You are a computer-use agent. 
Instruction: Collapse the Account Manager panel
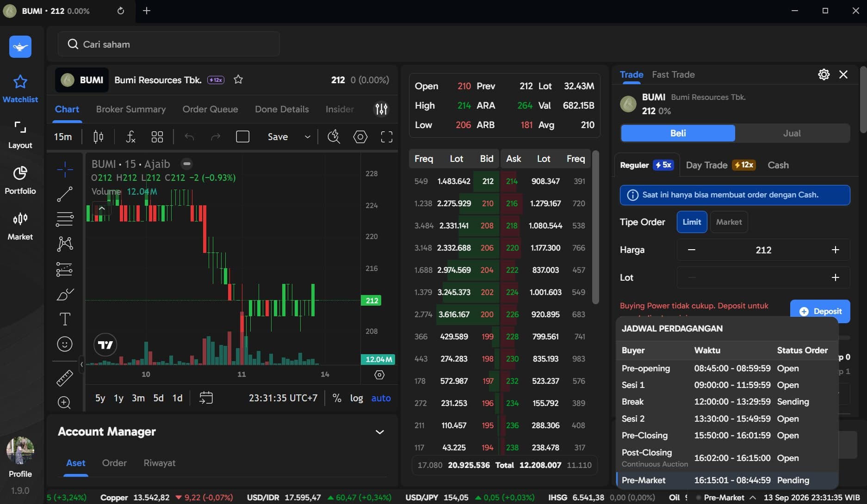point(380,432)
